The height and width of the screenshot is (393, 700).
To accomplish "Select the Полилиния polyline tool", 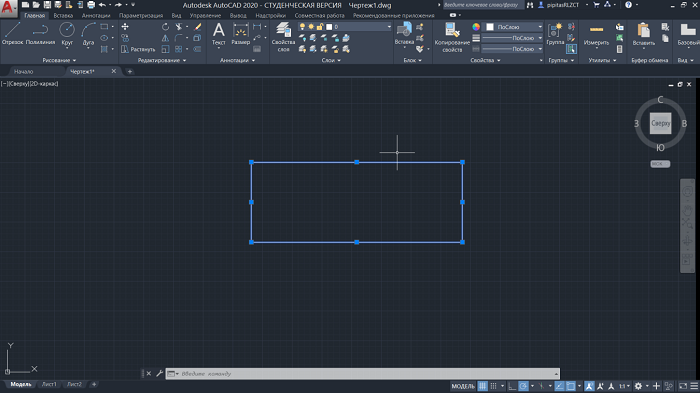I will point(40,33).
